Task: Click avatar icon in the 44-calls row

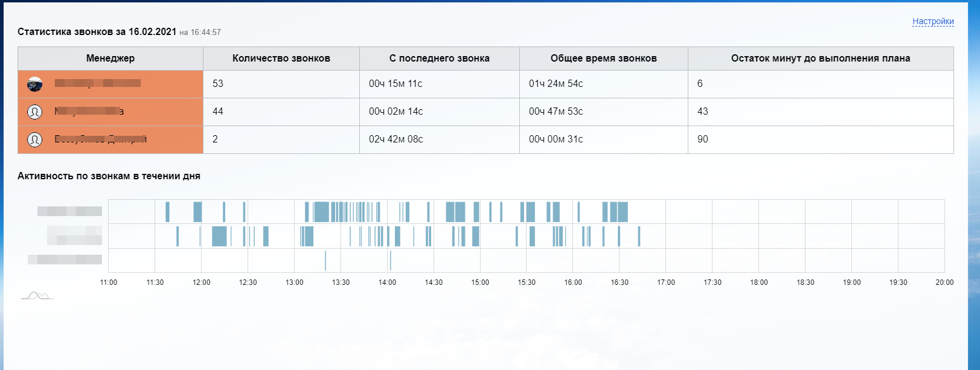Action: coord(35,112)
